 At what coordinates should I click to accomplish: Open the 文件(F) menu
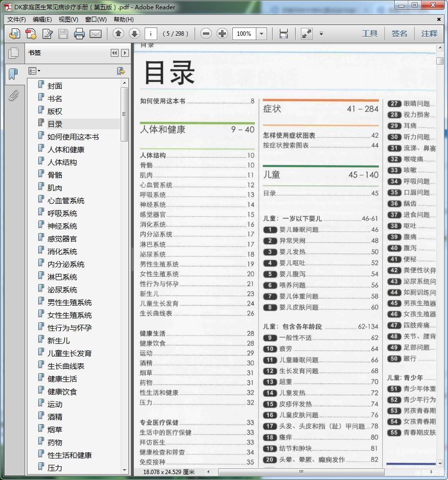(x=16, y=20)
